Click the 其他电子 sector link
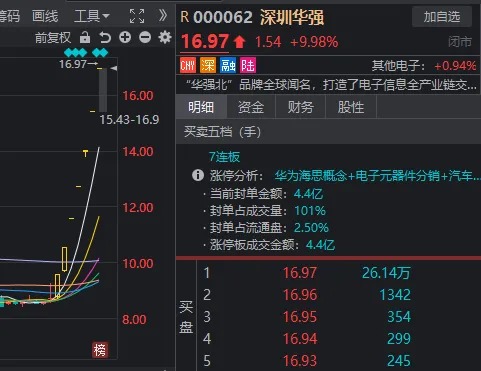The width and height of the screenshot is (481, 371). click(x=399, y=66)
